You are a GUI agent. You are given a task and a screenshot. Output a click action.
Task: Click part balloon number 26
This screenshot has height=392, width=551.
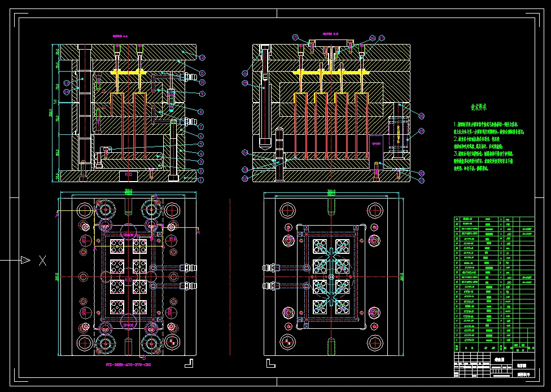(x=245, y=73)
